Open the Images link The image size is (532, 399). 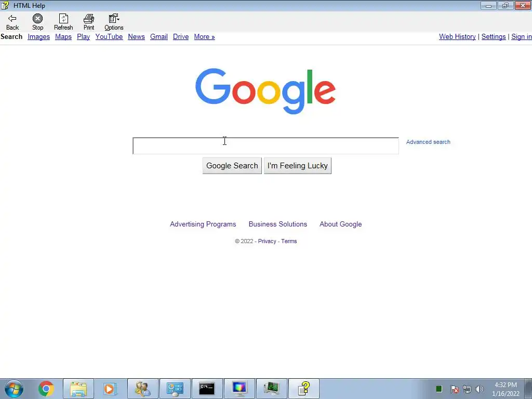(38, 37)
